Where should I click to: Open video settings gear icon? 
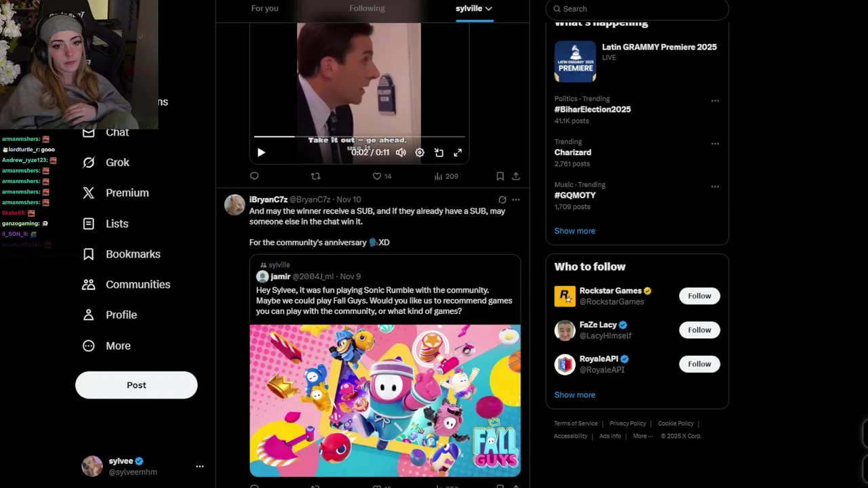(x=420, y=152)
